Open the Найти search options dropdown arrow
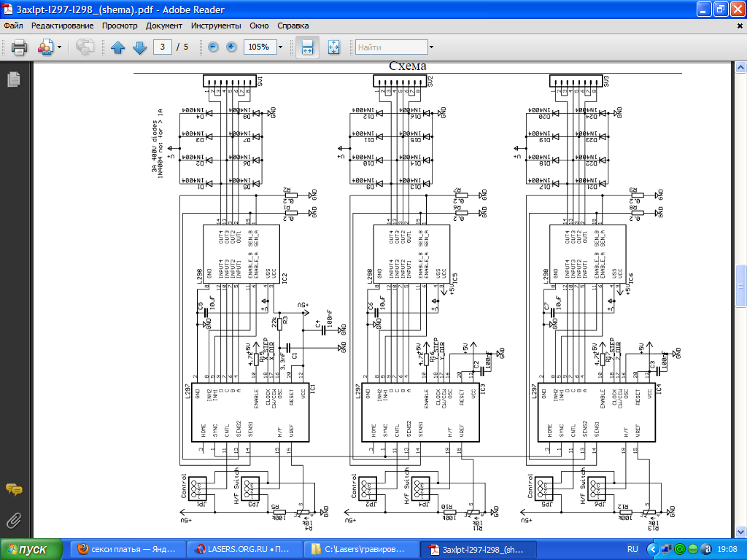This screenshot has height=560, width=747. tap(432, 47)
